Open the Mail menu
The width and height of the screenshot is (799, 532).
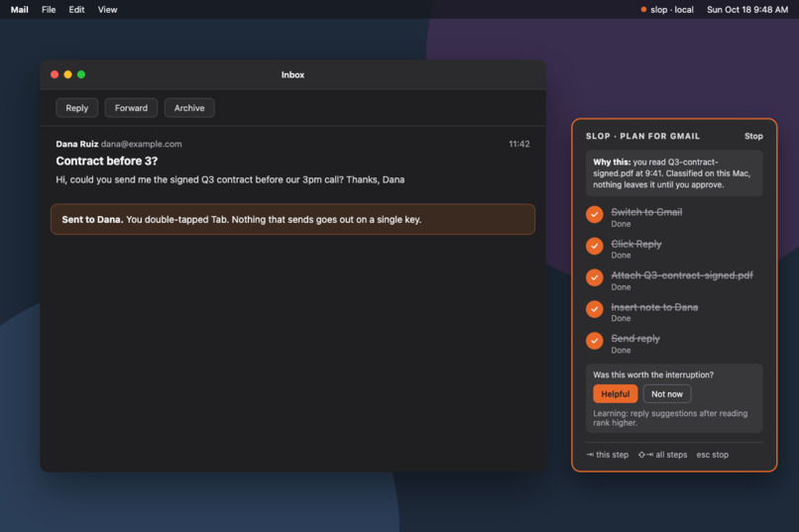click(x=20, y=10)
